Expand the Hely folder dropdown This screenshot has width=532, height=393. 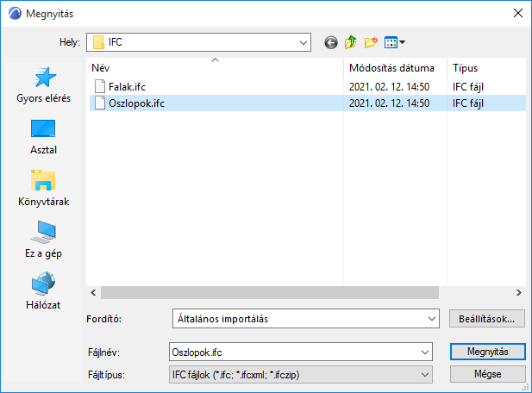click(x=303, y=43)
